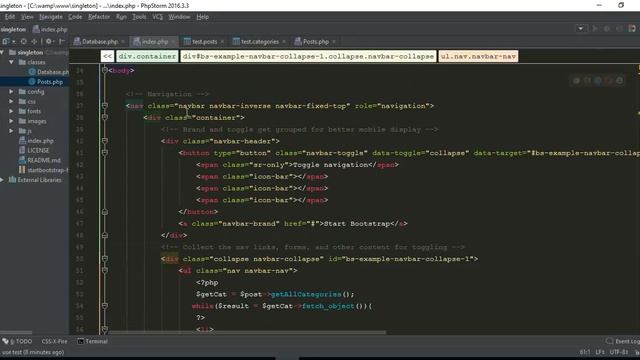Open the Refactor menu
The width and height of the screenshot is (640, 360).
pyautogui.click(x=99, y=17)
